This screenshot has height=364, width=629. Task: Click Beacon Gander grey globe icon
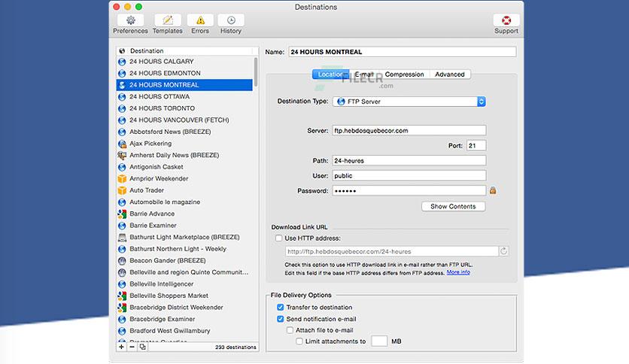coord(123,261)
